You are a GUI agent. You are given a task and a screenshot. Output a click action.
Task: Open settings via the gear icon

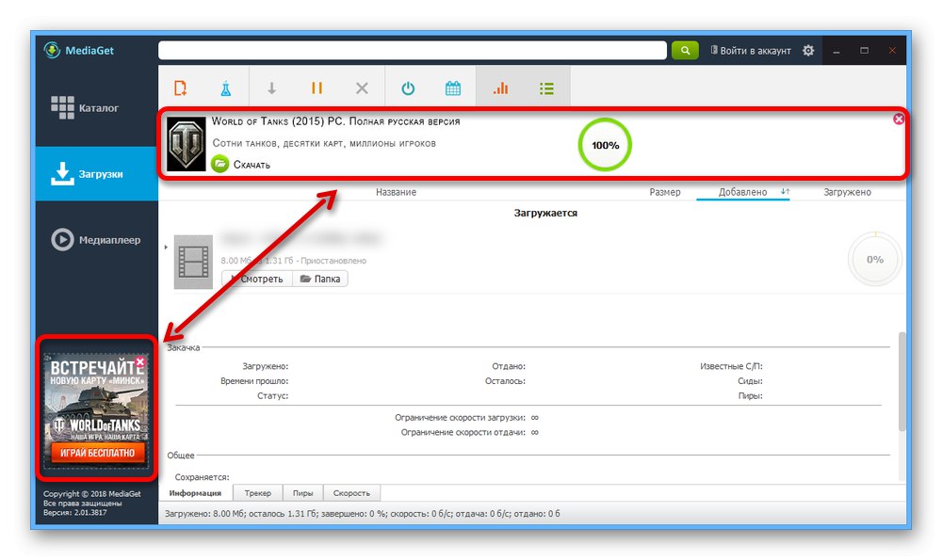(x=808, y=51)
